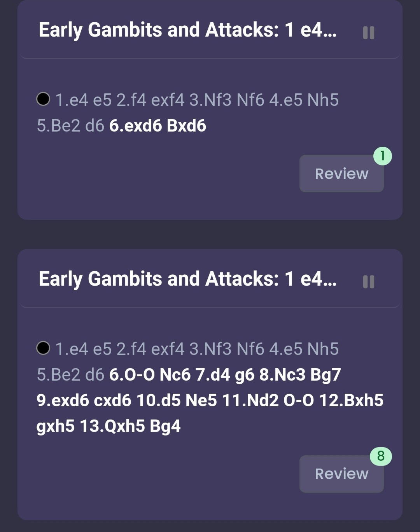Open the course title above the 6.exd6 Bxd6 line
Image resolution: width=420 pixels, height=532 pixels.
187,30
